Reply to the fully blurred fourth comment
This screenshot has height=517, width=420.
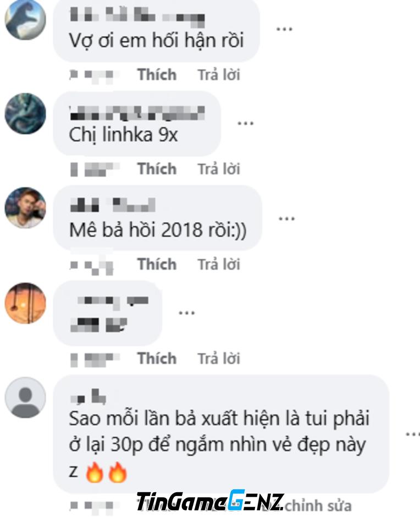[x=219, y=359]
